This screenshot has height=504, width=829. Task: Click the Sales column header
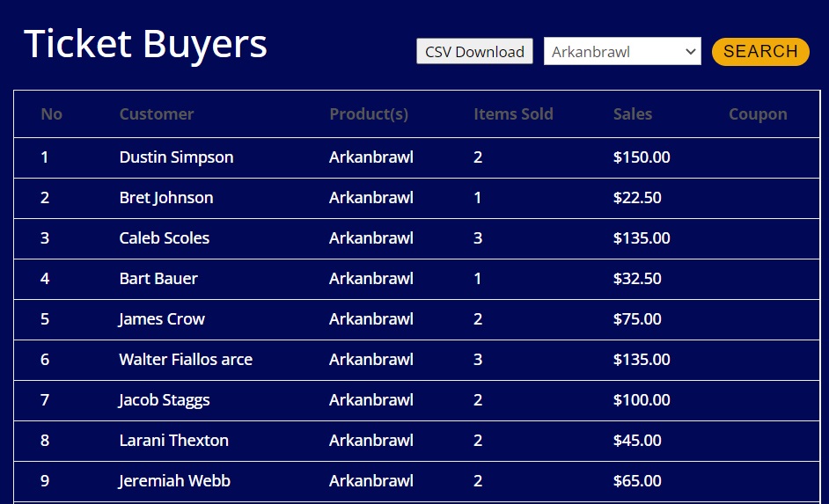pos(632,114)
